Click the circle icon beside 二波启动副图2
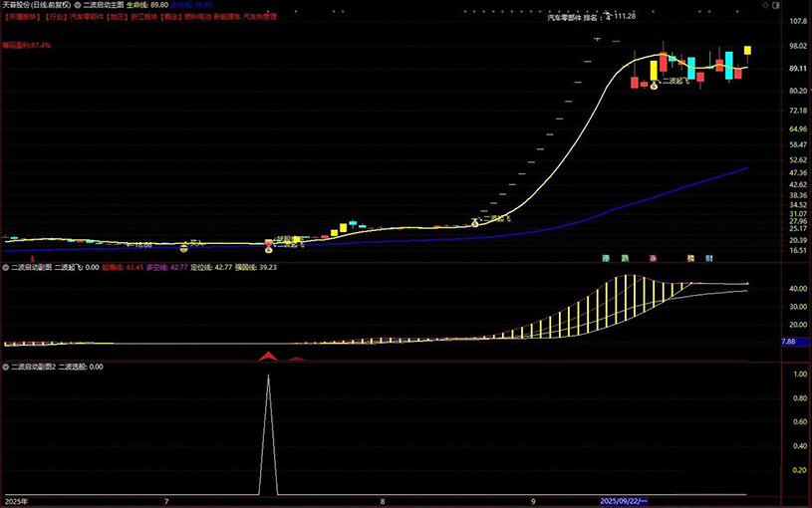 tap(6, 367)
